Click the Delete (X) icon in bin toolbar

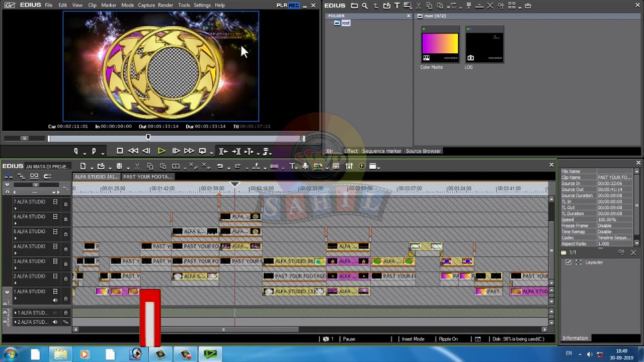(x=490, y=6)
